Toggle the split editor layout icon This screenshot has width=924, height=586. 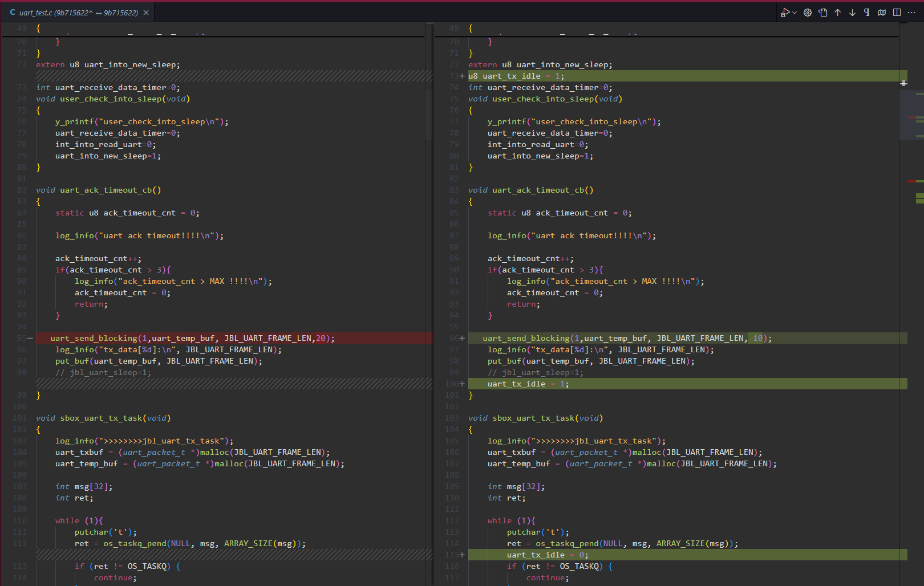pyautogui.click(x=897, y=13)
